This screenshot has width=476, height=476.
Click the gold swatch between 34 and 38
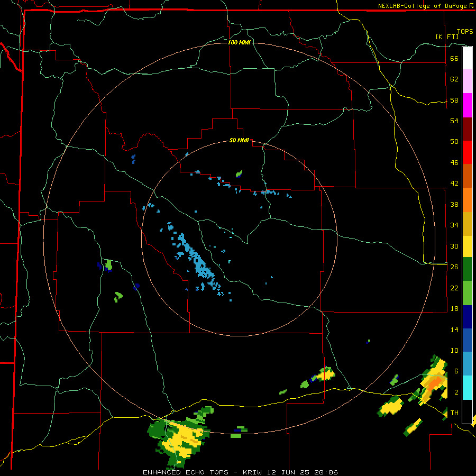coord(467,224)
